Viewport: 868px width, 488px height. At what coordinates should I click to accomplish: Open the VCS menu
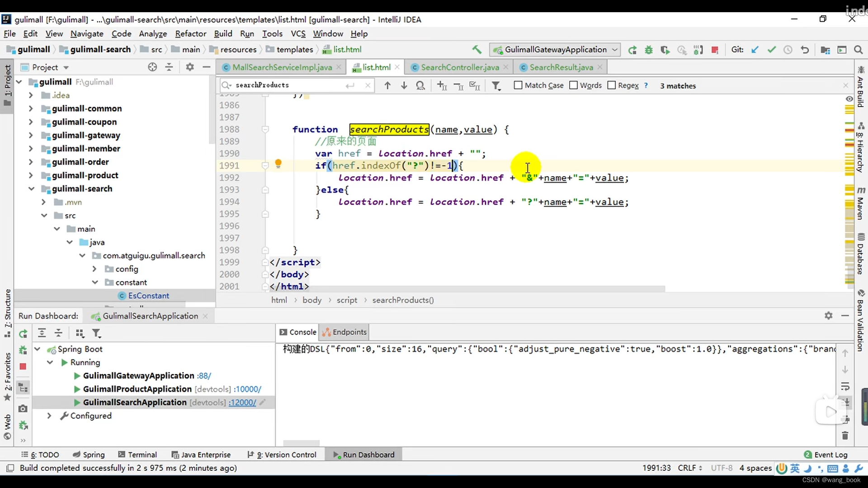click(298, 34)
